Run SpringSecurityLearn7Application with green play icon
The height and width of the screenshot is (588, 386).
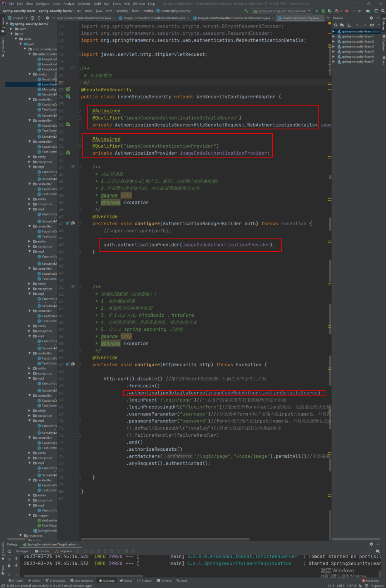point(317,11)
